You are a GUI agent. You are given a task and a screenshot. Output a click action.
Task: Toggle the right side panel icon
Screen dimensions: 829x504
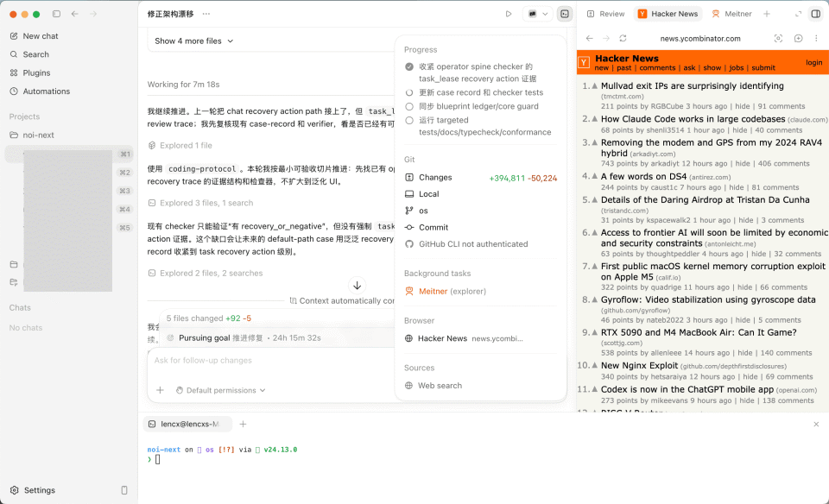tap(816, 14)
